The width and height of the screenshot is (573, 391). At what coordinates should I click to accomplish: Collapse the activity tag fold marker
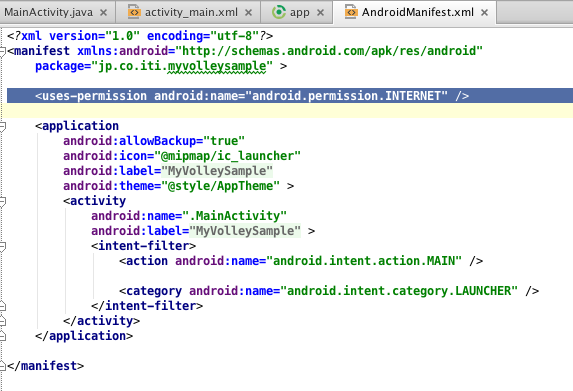tap(3, 201)
